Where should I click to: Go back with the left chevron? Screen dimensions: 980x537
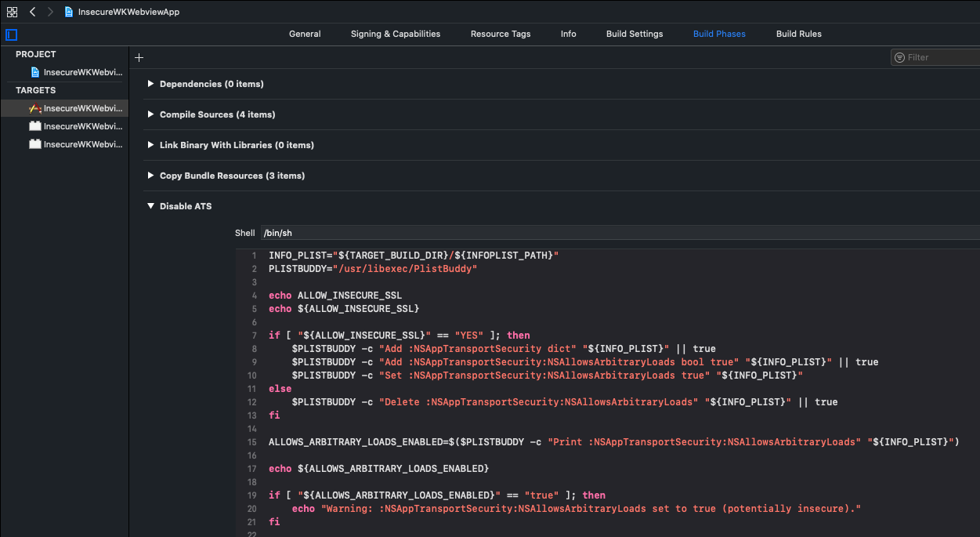32,12
